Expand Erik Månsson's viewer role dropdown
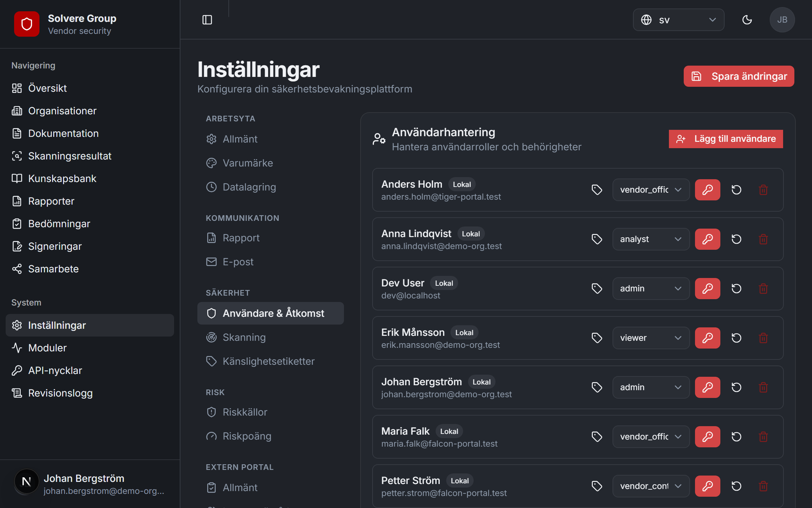 651,338
